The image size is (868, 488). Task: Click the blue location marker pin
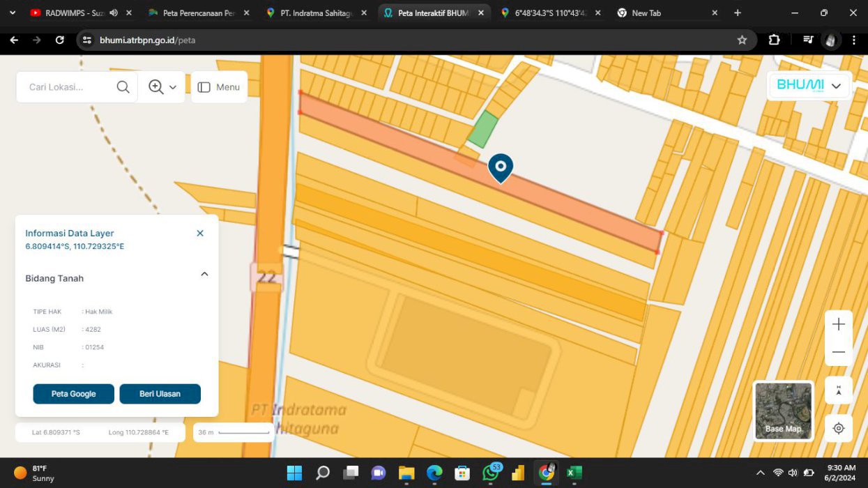click(501, 167)
